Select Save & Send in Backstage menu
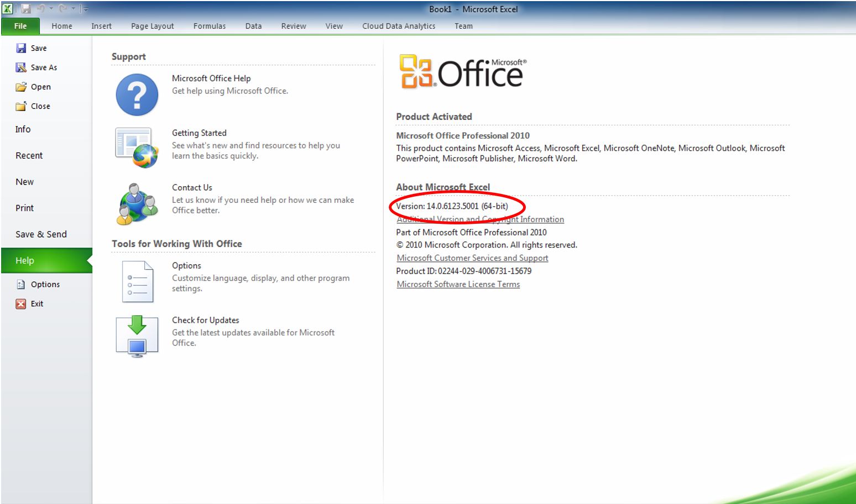 41,234
